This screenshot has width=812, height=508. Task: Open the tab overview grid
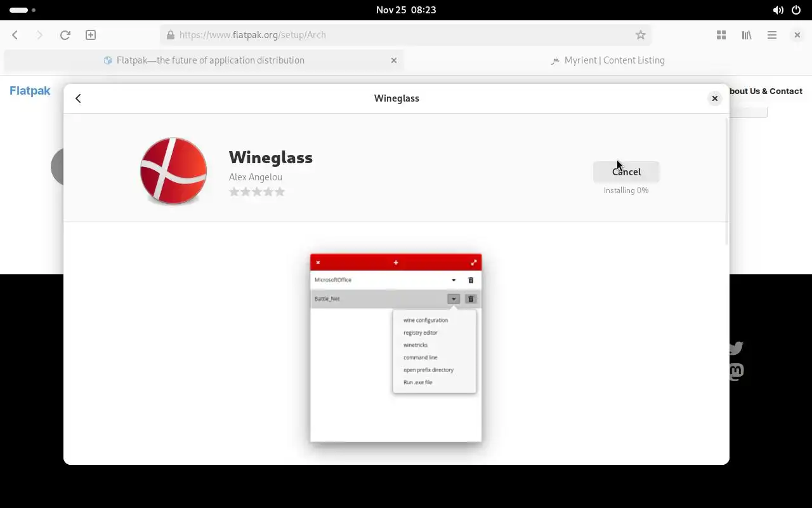click(x=721, y=35)
